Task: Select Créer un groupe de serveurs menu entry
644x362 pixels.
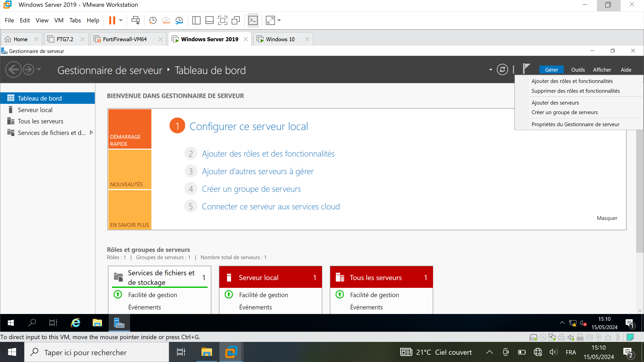Action: tap(564, 112)
